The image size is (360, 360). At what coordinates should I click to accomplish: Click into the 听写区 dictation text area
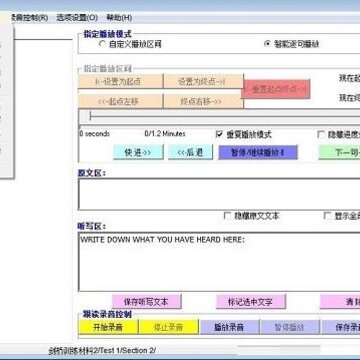(x=219, y=262)
